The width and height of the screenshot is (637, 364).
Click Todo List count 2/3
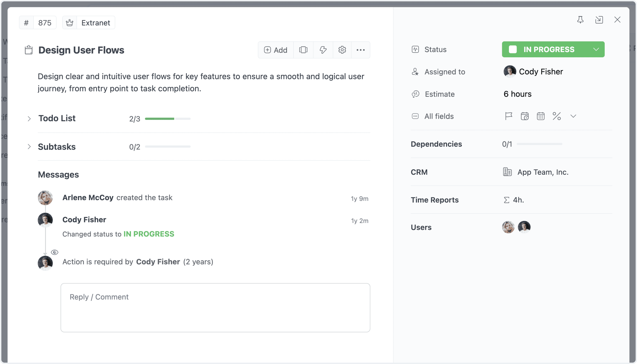click(134, 119)
